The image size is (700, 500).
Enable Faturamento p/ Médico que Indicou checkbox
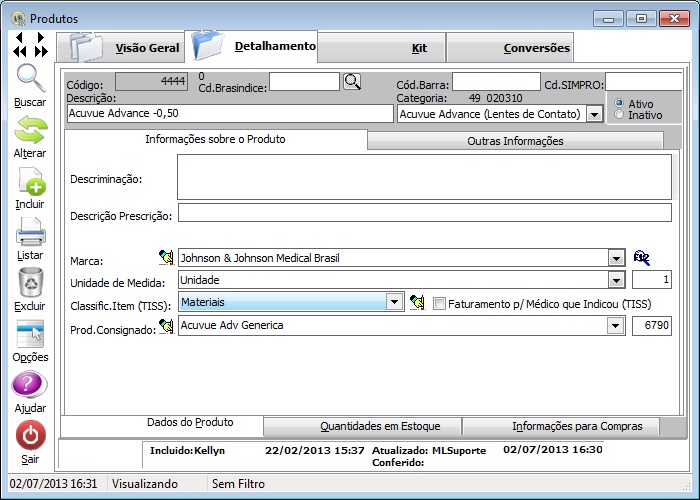[x=440, y=303]
